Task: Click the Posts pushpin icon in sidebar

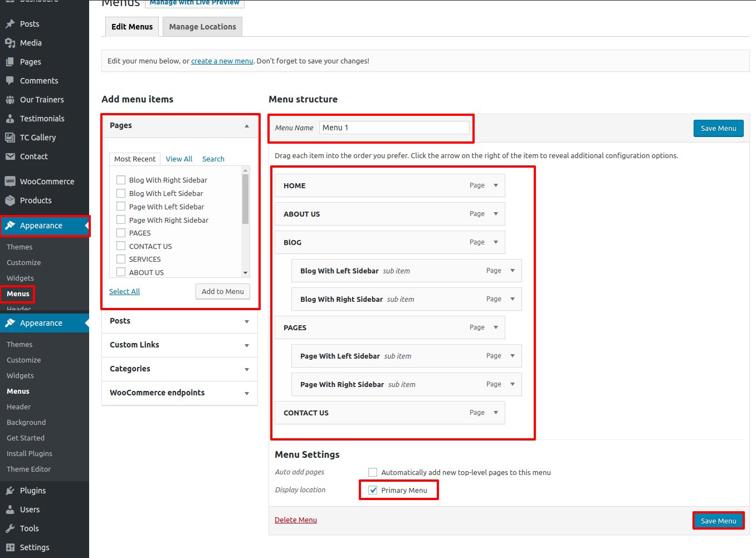Action: pyautogui.click(x=10, y=24)
